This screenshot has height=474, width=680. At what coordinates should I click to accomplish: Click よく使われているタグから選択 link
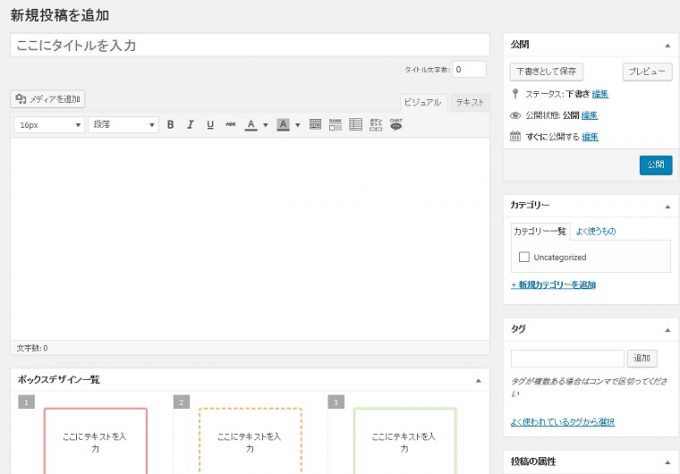pyautogui.click(x=562, y=422)
